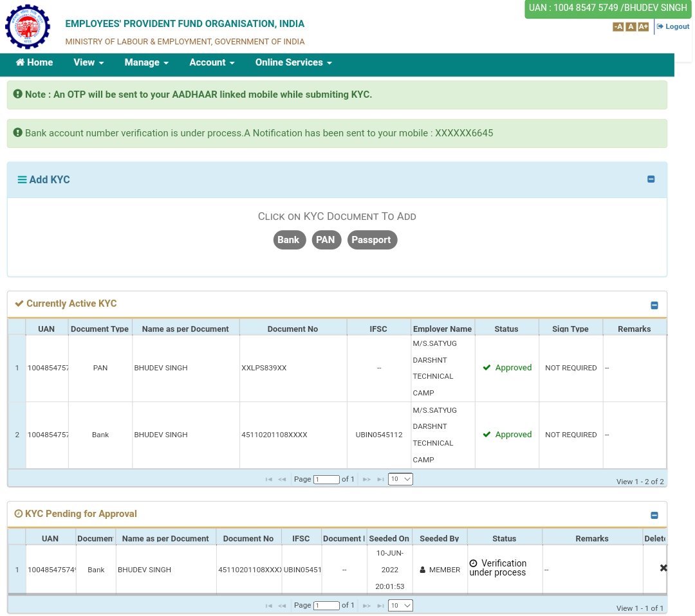This screenshot has height=616, width=695.
Task: Open rows-per-page dropdown in Active KYC pager
Action: click(x=400, y=479)
